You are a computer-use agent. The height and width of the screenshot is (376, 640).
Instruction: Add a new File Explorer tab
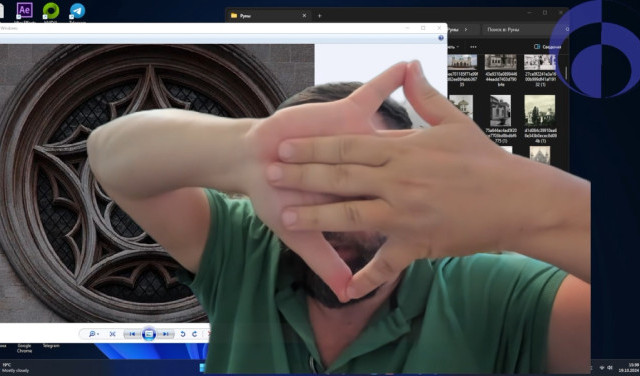coord(320,16)
